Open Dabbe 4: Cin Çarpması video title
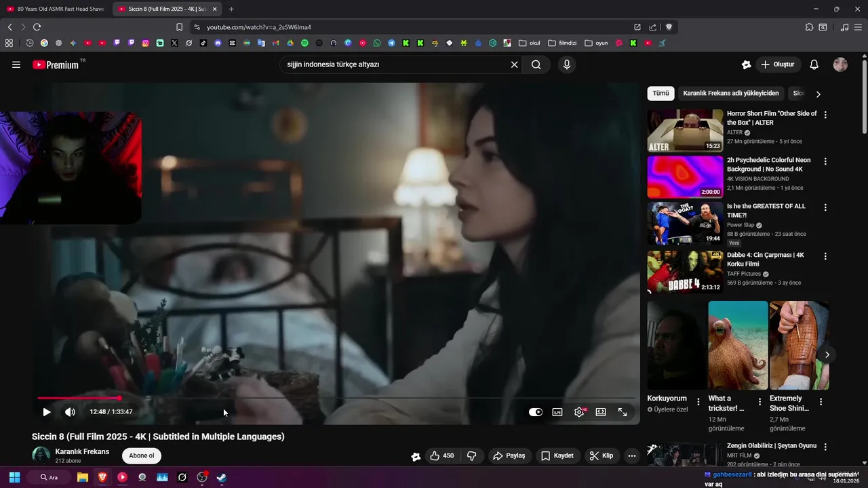The width and height of the screenshot is (868, 488). [x=766, y=260]
